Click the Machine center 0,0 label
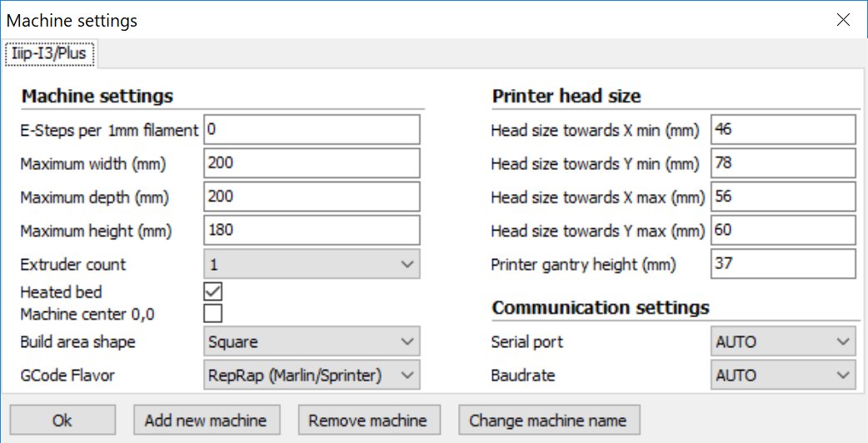Viewport: 868px width, 443px height. pyautogui.click(x=87, y=314)
